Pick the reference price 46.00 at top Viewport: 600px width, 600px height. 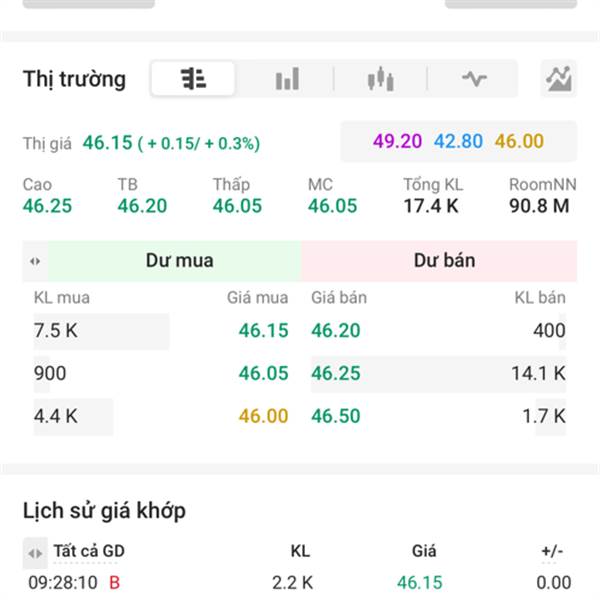pos(519,141)
